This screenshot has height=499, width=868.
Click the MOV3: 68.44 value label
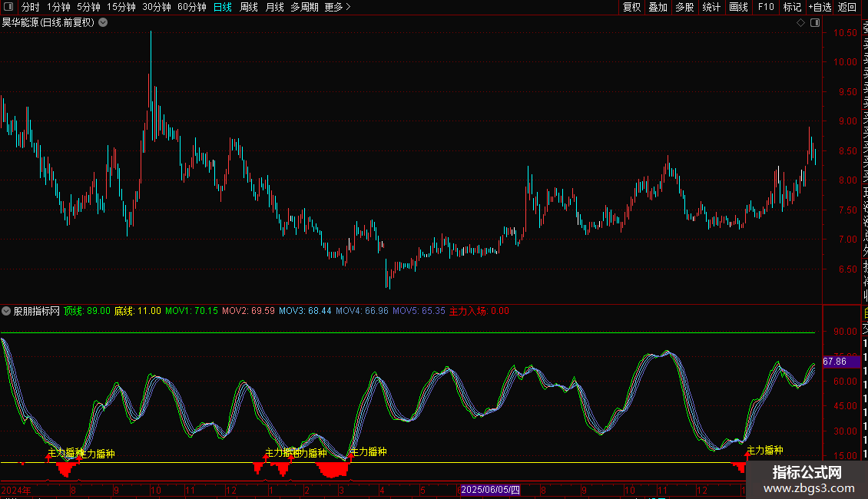pos(305,311)
